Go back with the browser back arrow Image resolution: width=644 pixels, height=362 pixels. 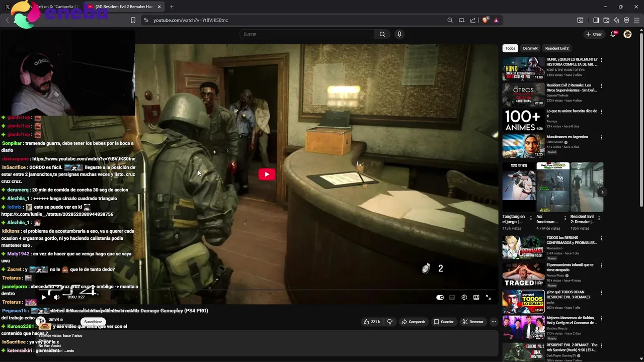click(x=7, y=20)
